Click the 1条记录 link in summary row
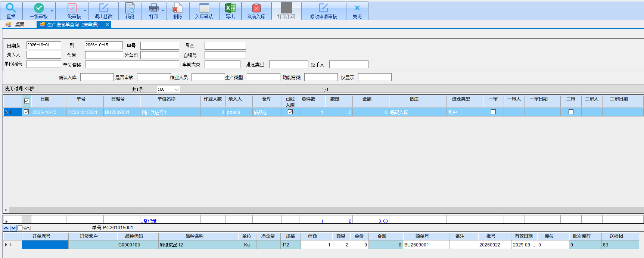Viewport: 644px width, 258px height. pyautogui.click(x=149, y=221)
